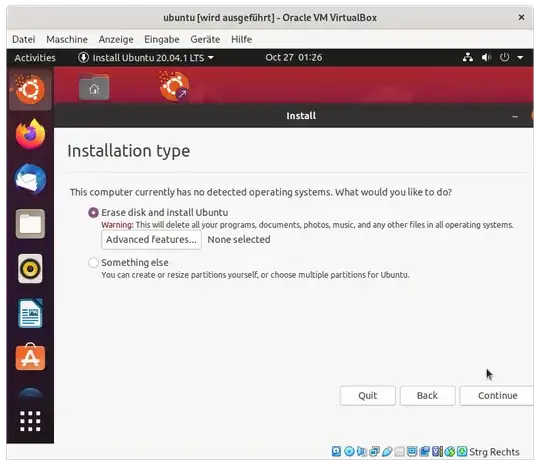Minimize the Install window

pyautogui.click(x=515, y=117)
